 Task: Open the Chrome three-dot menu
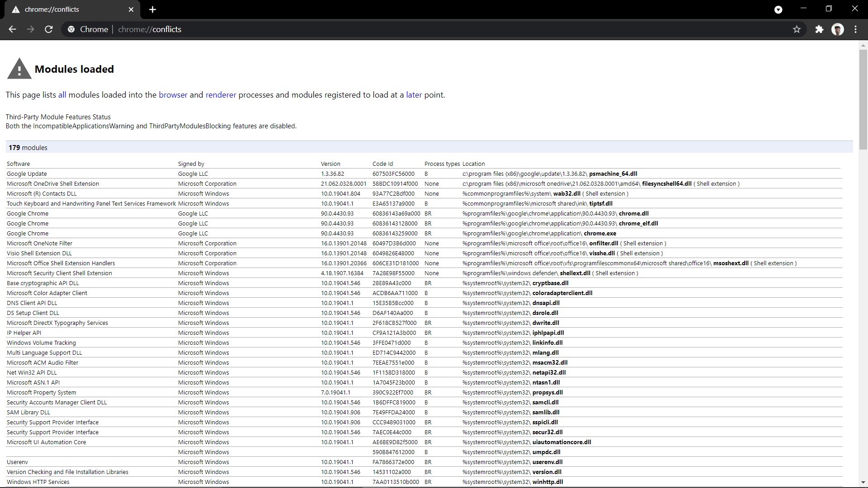(855, 29)
